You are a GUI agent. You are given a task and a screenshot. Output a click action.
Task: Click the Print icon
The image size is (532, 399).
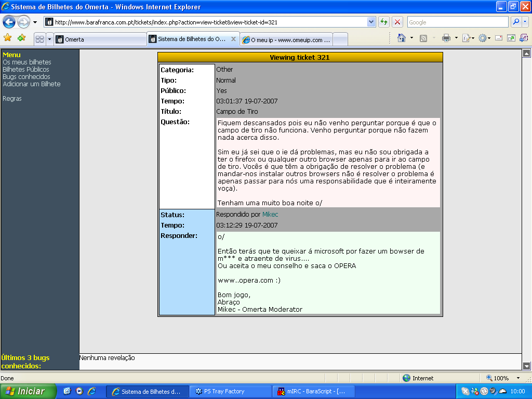tap(446, 38)
